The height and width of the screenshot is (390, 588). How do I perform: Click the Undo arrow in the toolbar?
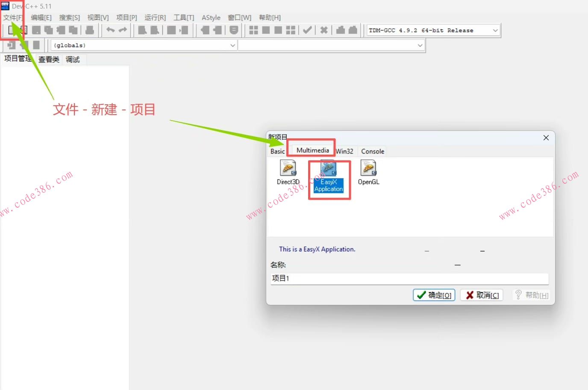[x=110, y=30]
